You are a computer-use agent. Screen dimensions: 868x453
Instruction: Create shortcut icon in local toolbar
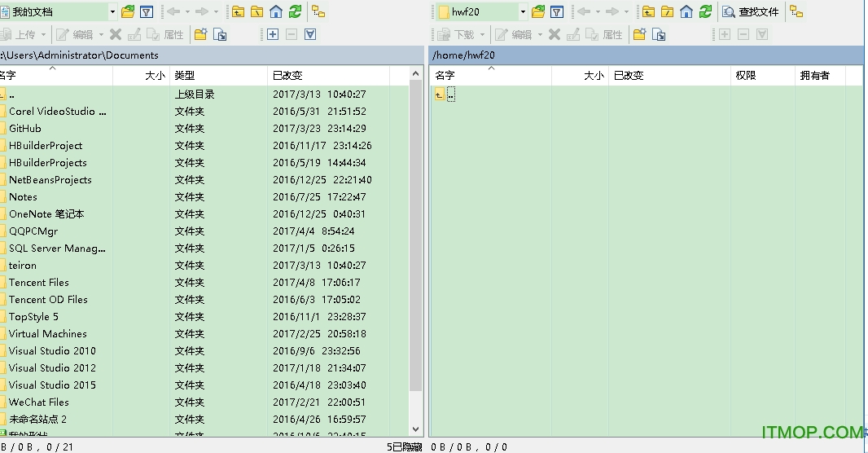[220, 34]
